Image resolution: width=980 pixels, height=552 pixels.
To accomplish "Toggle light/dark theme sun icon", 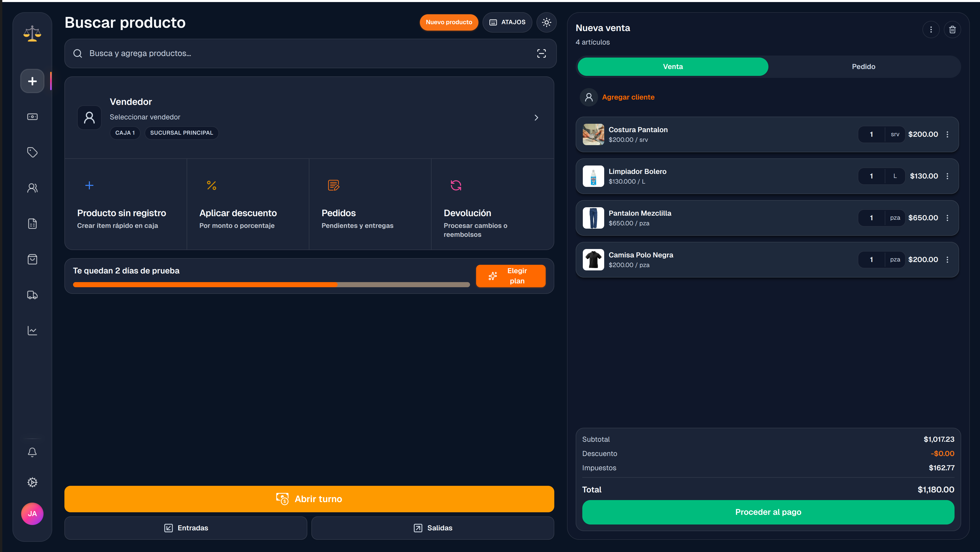I will pos(546,22).
